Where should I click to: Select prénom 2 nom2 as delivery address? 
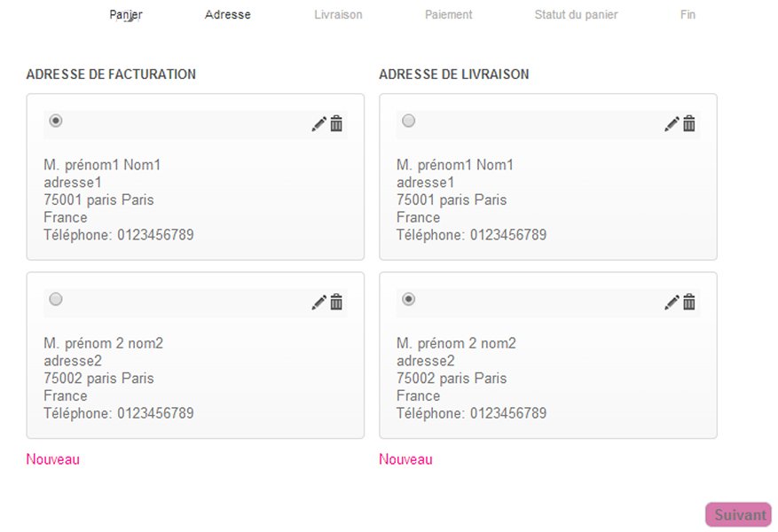[x=408, y=299]
